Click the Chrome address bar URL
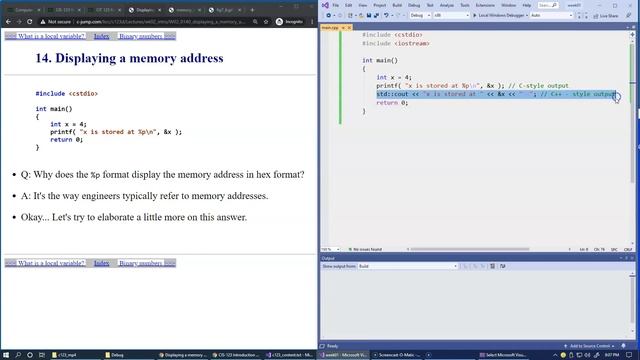The height and width of the screenshot is (360, 640). [160, 22]
